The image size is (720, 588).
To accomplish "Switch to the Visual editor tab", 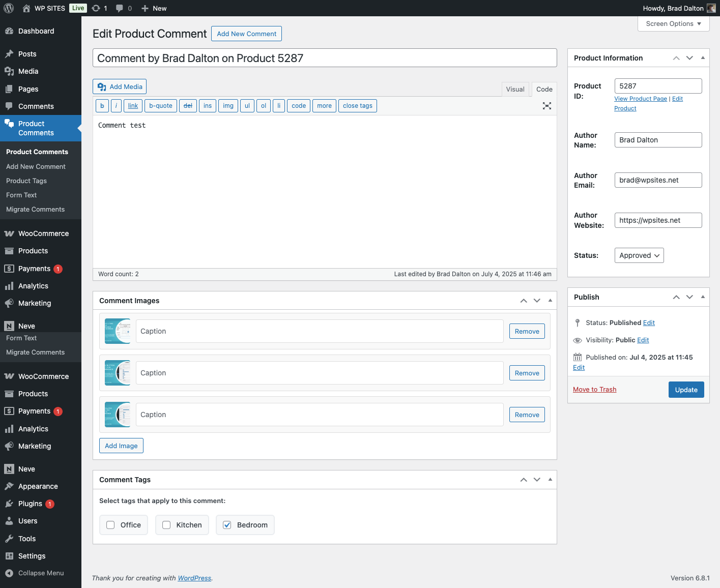I will [515, 89].
